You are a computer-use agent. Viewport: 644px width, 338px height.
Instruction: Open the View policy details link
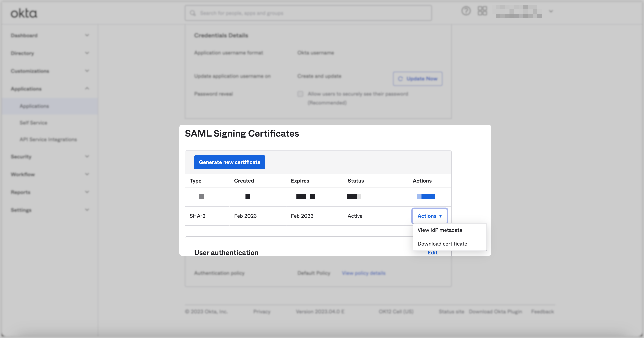coord(364,273)
